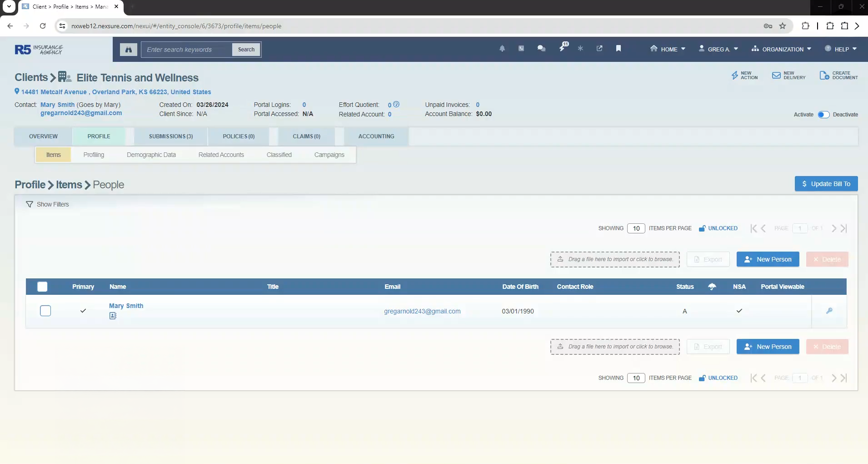This screenshot has height=464, width=868.
Task: Expand the HELP dropdown menu
Action: (841, 49)
